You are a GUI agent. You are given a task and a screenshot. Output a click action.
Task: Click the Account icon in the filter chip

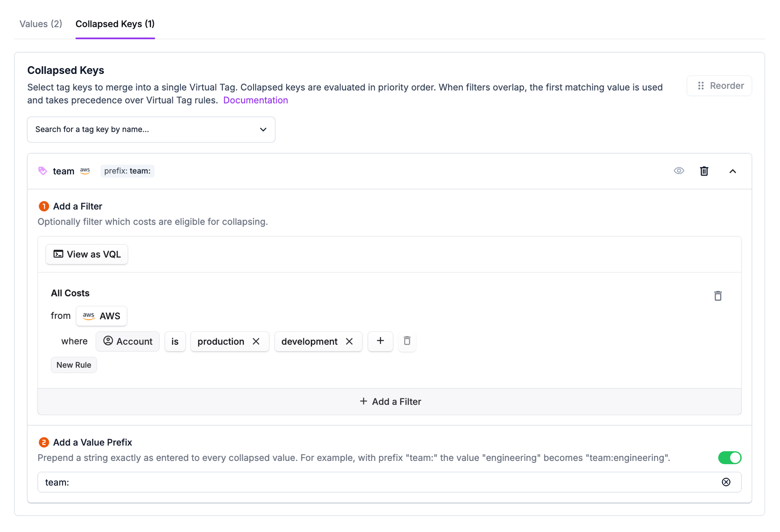108,341
